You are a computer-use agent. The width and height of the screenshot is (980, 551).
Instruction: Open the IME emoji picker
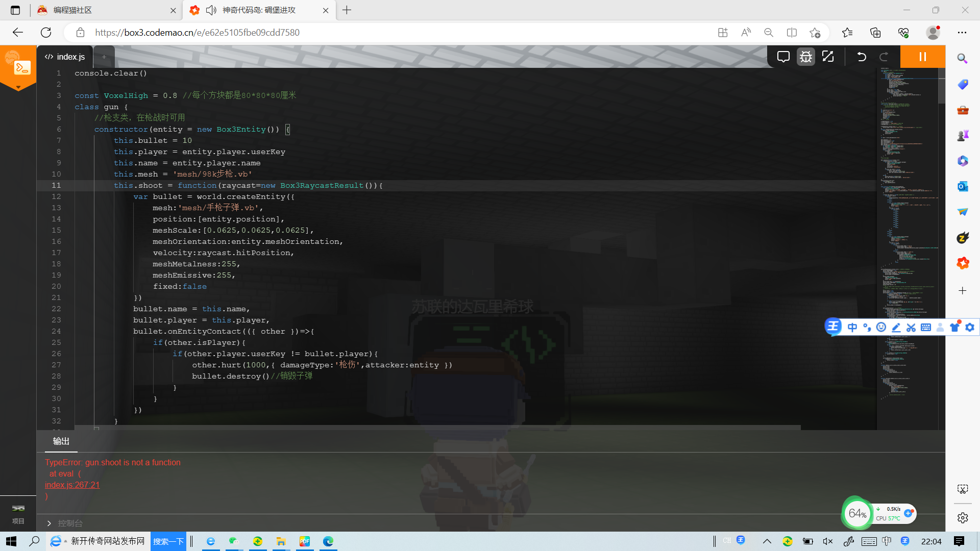881,328
